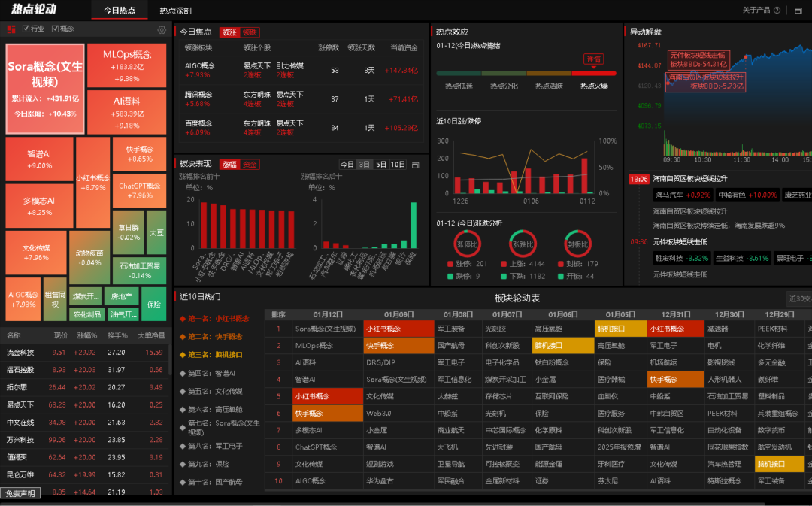Click the 生益科技 stock tag
The width and height of the screenshot is (812, 506).
tap(742, 258)
